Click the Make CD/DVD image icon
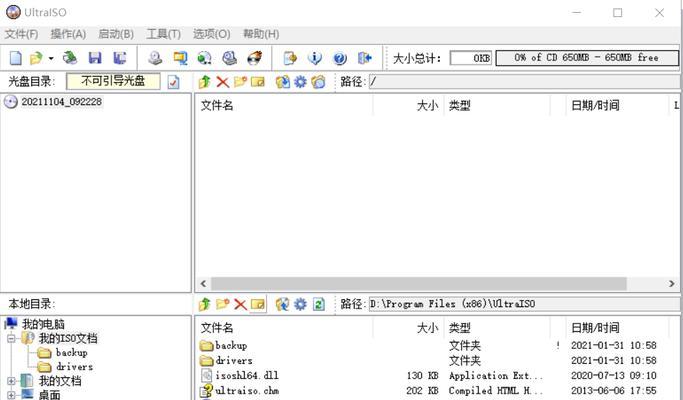 (155, 58)
